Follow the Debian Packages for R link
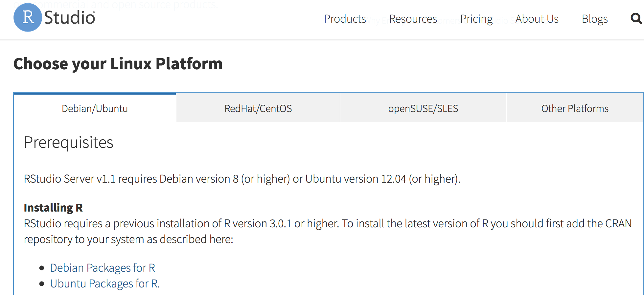 [x=103, y=268]
